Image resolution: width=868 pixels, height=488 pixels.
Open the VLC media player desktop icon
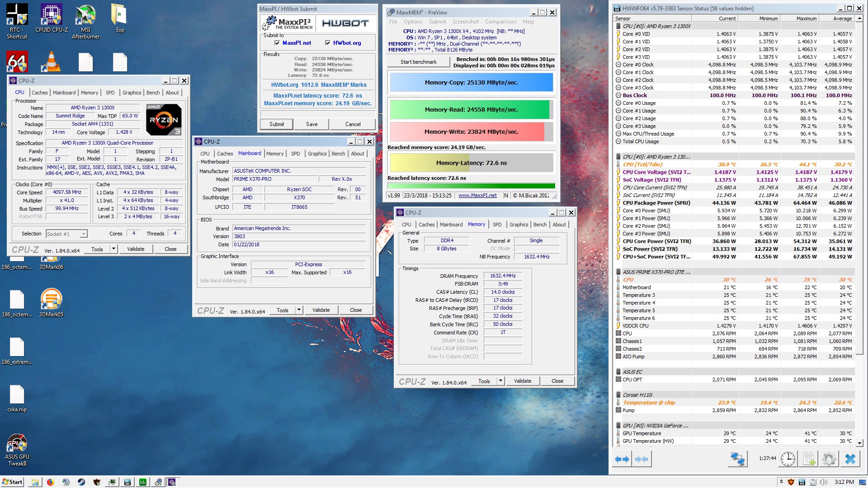point(51,61)
